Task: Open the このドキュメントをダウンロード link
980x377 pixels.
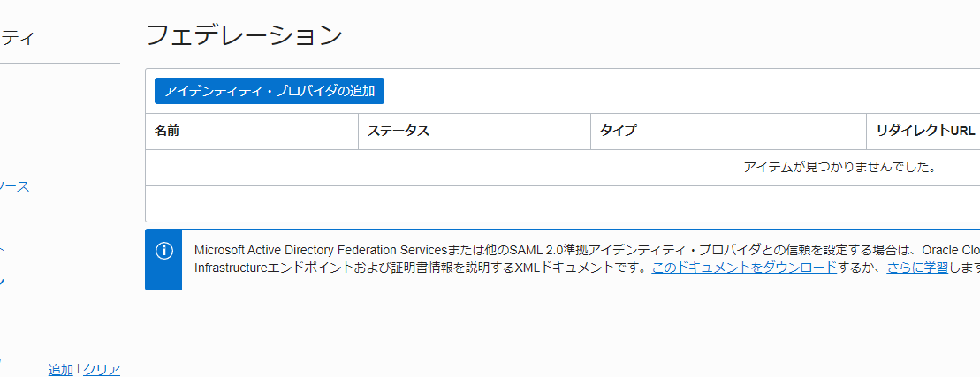Action: click(x=744, y=268)
